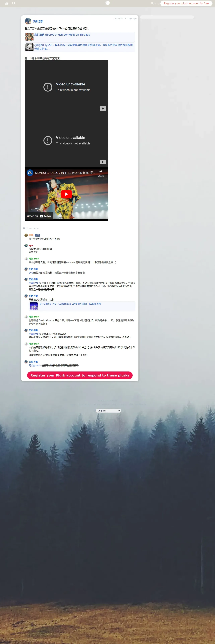Open ayu's avatar in responses
Viewport: 215px width, 644px height.
click(26, 245)
